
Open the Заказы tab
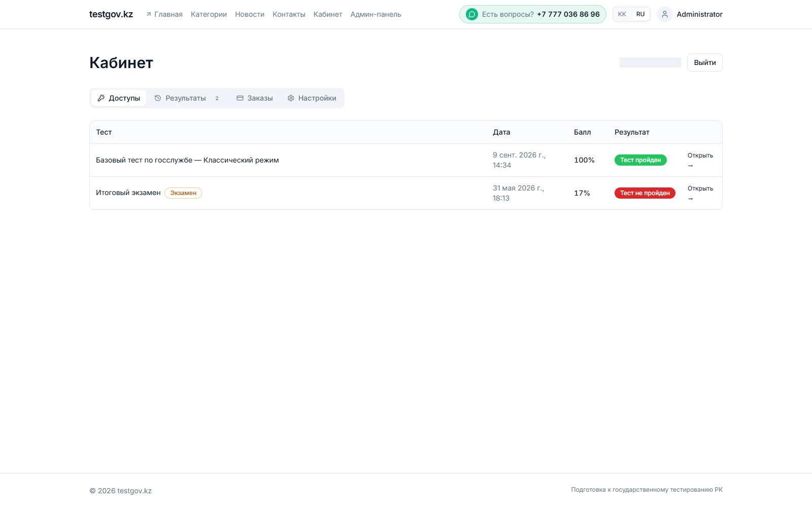(x=255, y=98)
